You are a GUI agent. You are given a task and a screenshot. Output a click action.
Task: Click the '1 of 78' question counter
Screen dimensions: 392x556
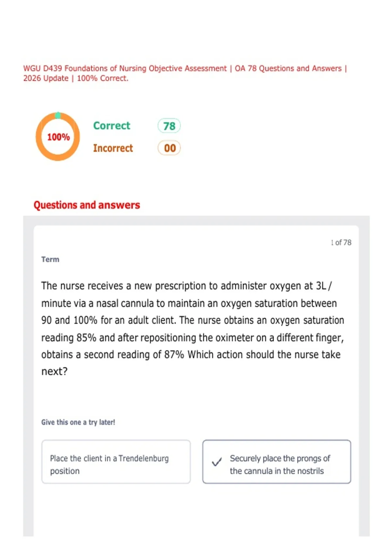click(x=341, y=242)
